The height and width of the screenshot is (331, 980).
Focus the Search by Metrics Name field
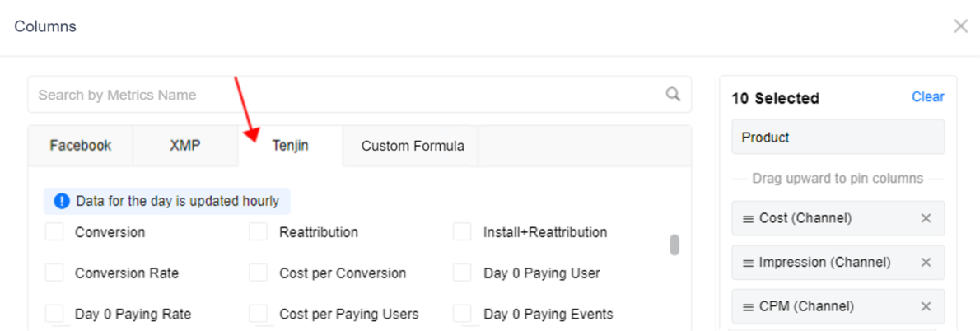coord(359,95)
